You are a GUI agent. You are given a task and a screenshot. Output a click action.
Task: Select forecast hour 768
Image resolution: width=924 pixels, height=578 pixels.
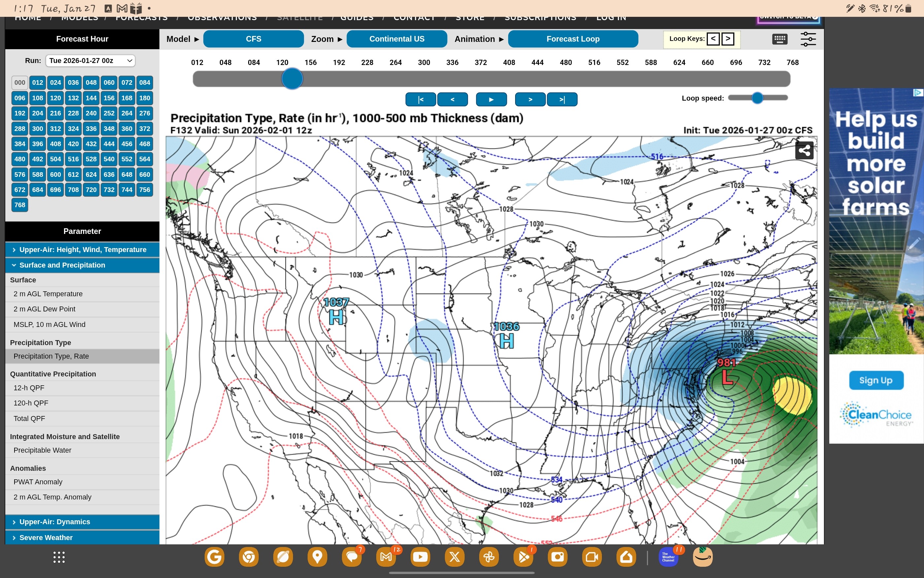19,205
